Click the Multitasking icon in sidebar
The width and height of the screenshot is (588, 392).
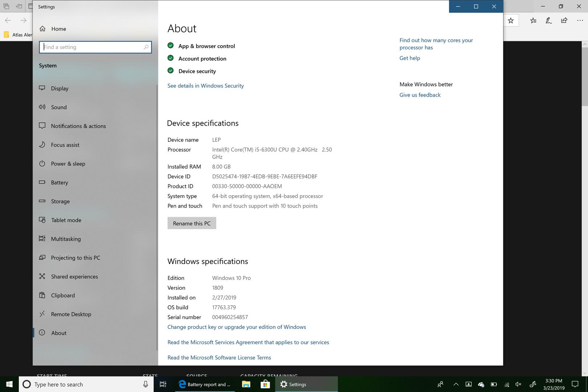pos(42,238)
